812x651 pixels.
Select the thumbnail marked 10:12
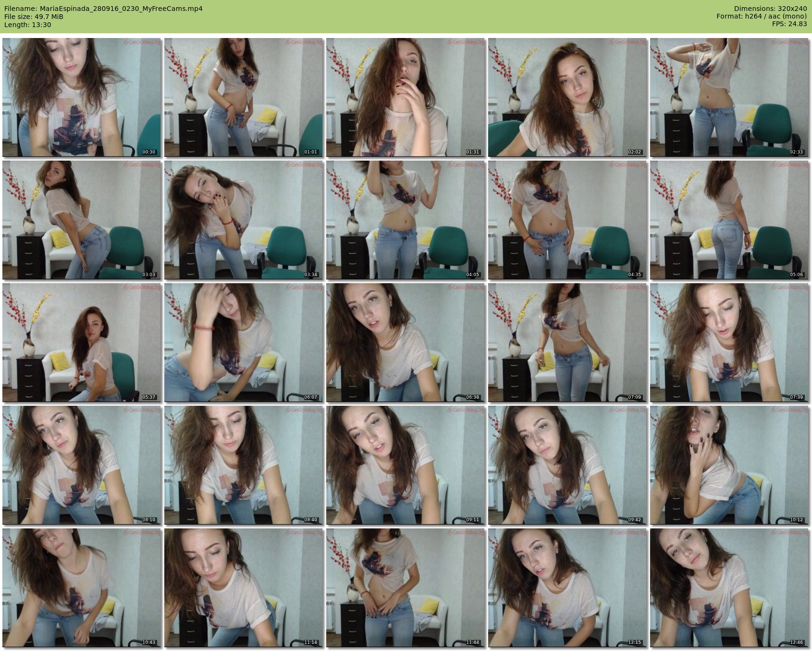coord(729,465)
